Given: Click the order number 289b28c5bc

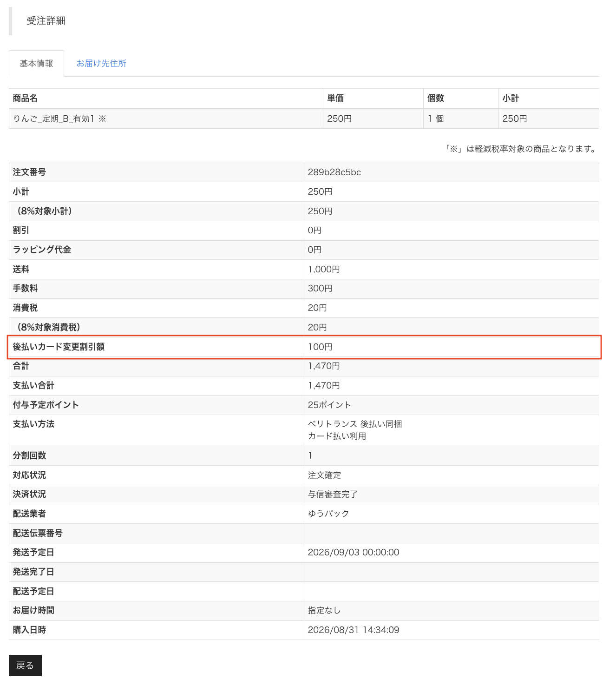Looking at the screenshot, I should [334, 172].
